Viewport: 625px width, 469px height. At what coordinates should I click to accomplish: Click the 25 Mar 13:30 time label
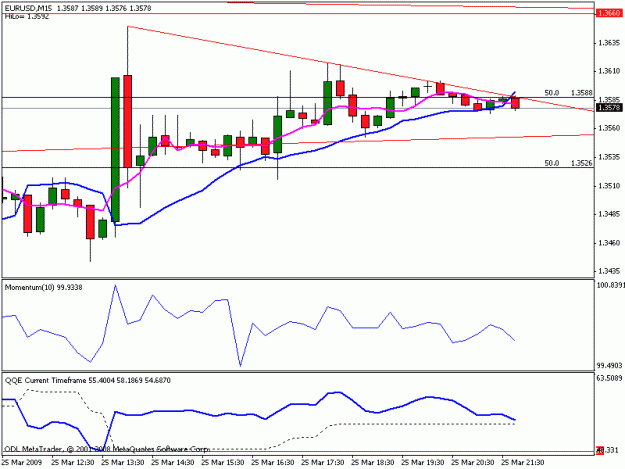[123, 462]
